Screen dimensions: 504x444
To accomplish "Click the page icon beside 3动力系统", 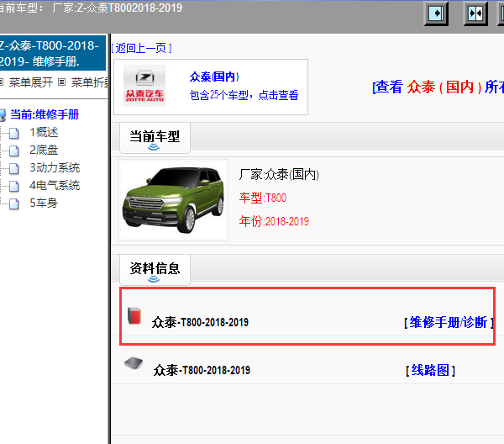I will tap(13, 168).
